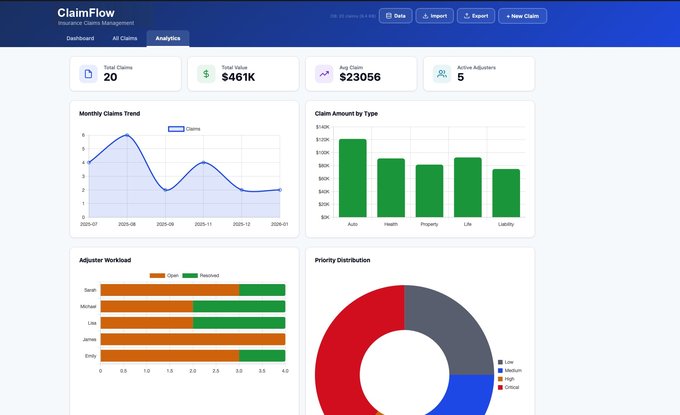680x415 pixels.
Task: Click Michael's green Resolved bar segment
Action: [239, 307]
